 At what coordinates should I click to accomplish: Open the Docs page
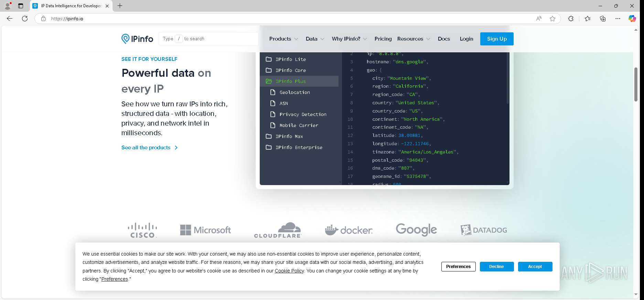pos(444,39)
